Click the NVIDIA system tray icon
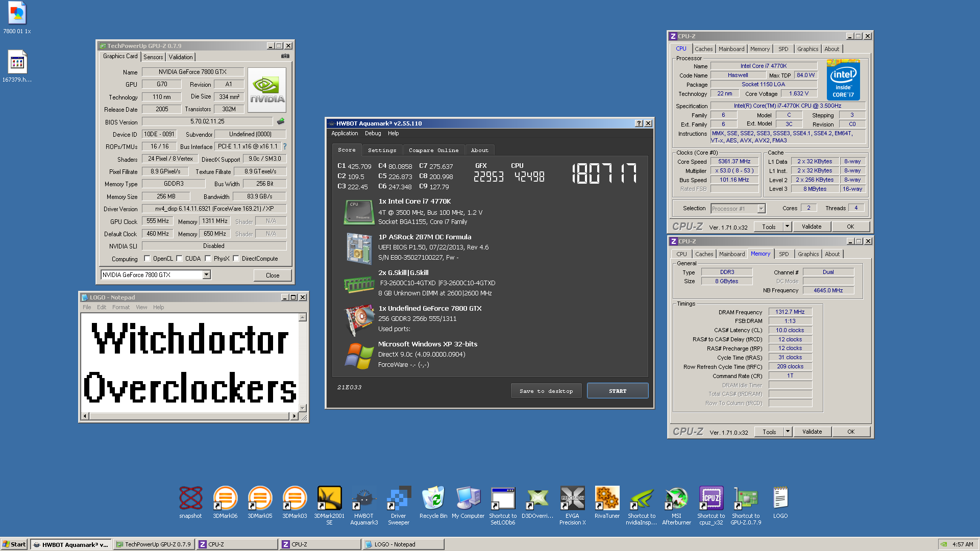 click(944, 544)
